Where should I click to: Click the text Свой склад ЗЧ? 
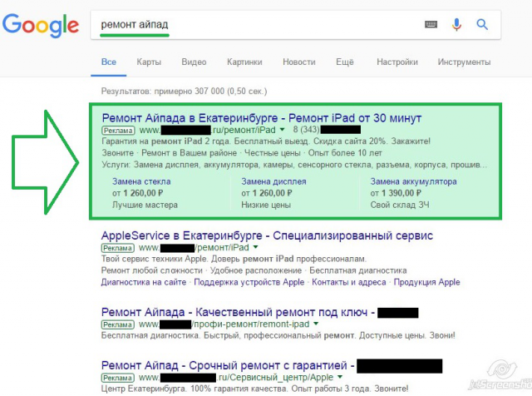(x=400, y=205)
